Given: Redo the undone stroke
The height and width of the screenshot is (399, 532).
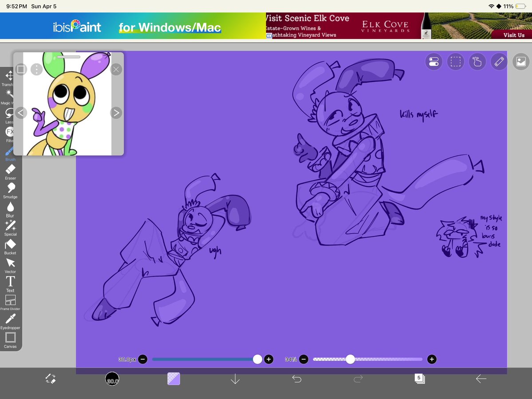Looking at the screenshot, I should tap(358, 379).
